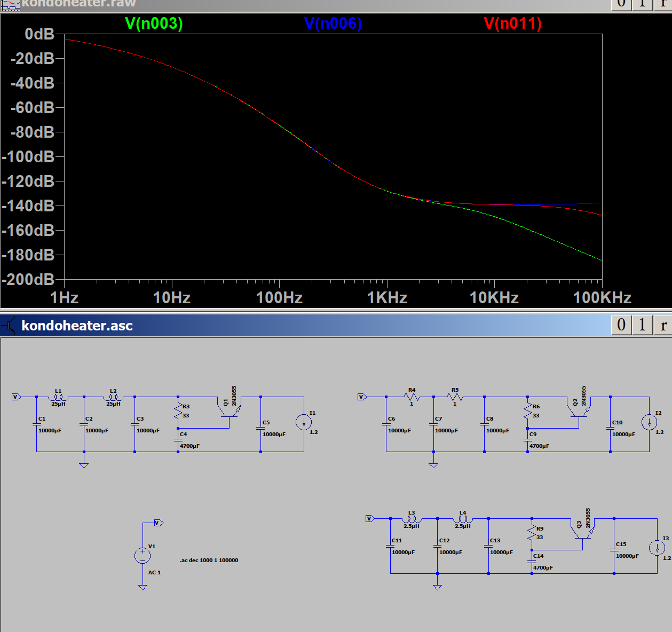This screenshot has width=672, height=632.
Task: Select transistor Q3 2N3055 symbol
Action: coord(583,530)
